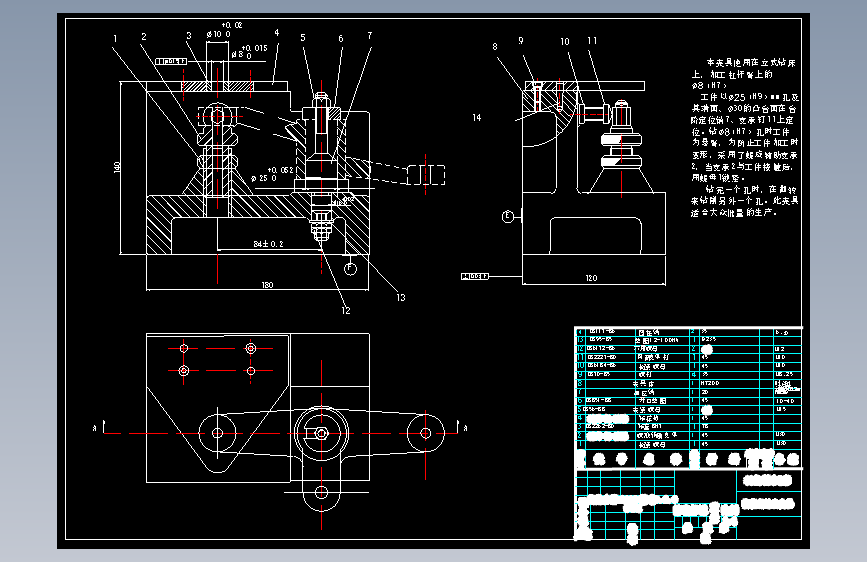The height and width of the screenshot is (562, 867).
Task: Select the φ25 diameter dimension text
Action: [272, 174]
